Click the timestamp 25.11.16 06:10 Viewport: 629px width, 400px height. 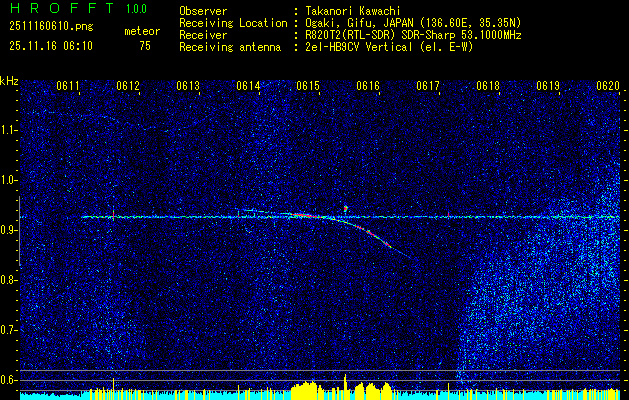[x=51, y=46]
